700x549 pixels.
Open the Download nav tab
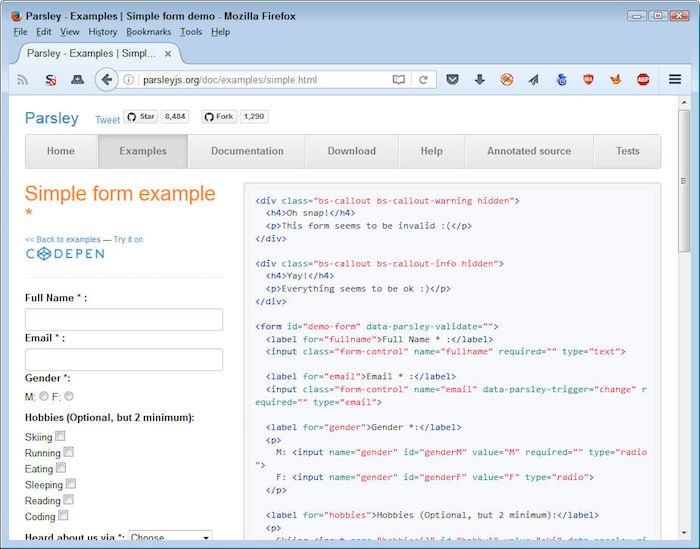[352, 151]
